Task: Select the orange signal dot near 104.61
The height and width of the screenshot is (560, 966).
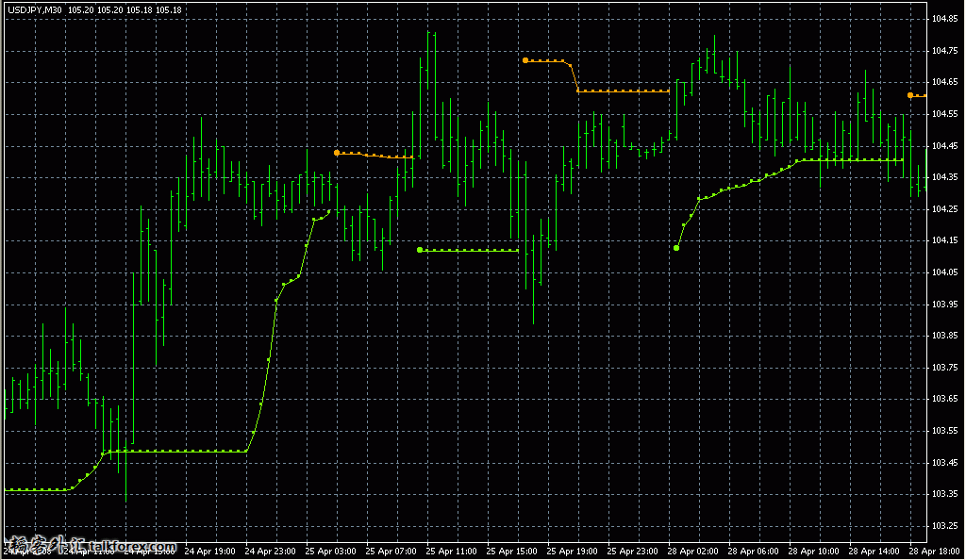Action: point(910,95)
